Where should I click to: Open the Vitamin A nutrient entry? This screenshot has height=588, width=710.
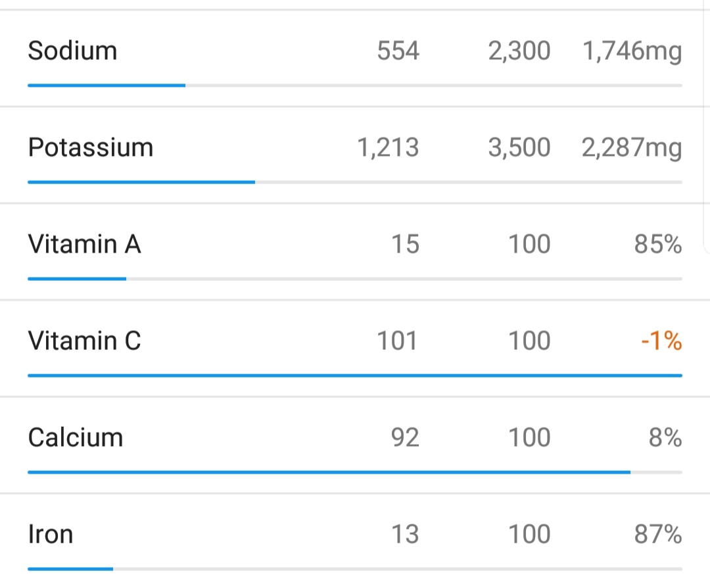pyautogui.click(x=84, y=244)
